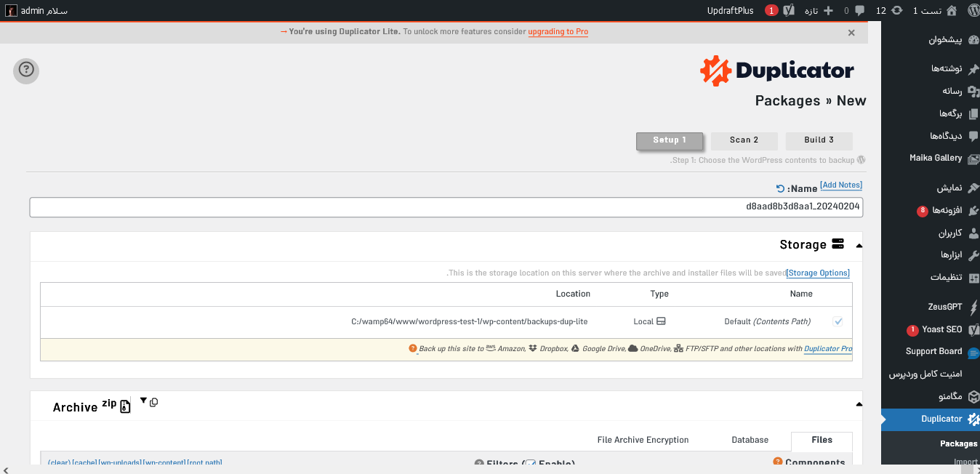Open Packages submenu under Duplicator
Viewport: 980px width, 474px height.
pyautogui.click(x=958, y=443)
